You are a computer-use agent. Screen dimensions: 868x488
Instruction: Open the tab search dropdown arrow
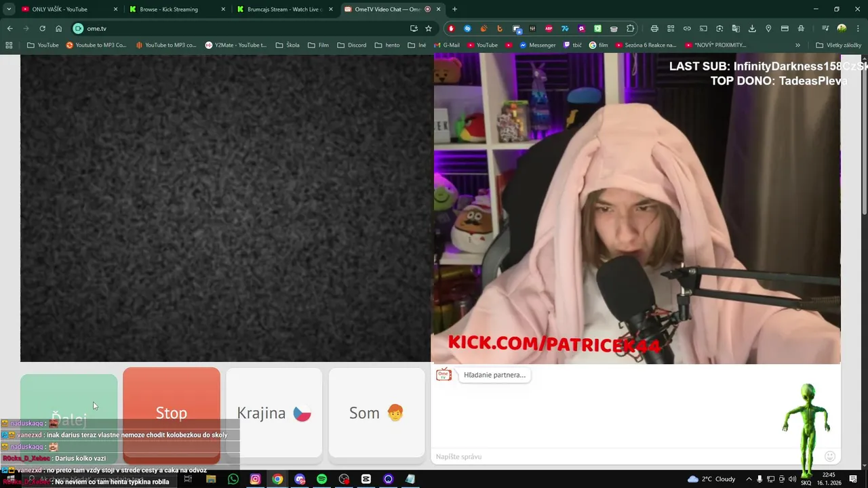(9, 9)
